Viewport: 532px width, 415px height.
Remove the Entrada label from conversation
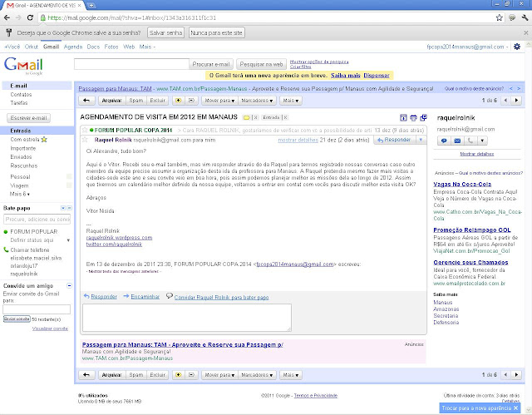(285, 117)
